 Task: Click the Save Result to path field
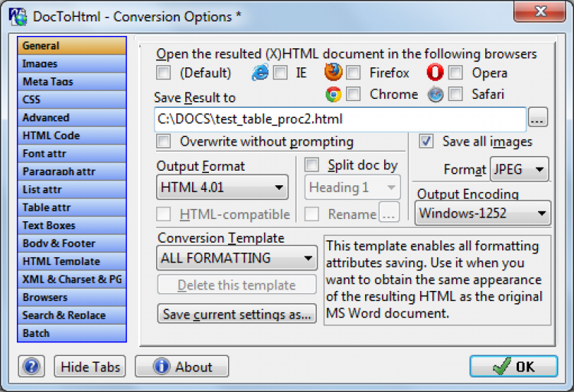click(340, 119)
